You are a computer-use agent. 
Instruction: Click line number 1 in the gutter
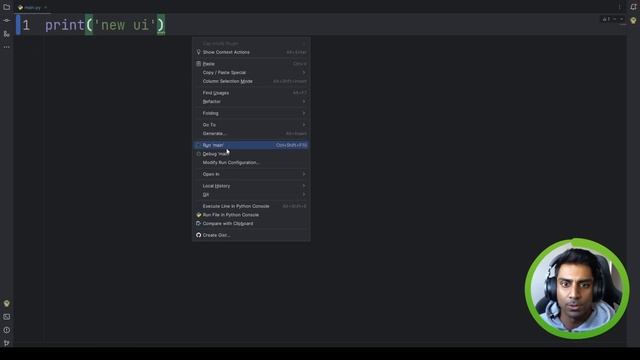click(26, 25)
